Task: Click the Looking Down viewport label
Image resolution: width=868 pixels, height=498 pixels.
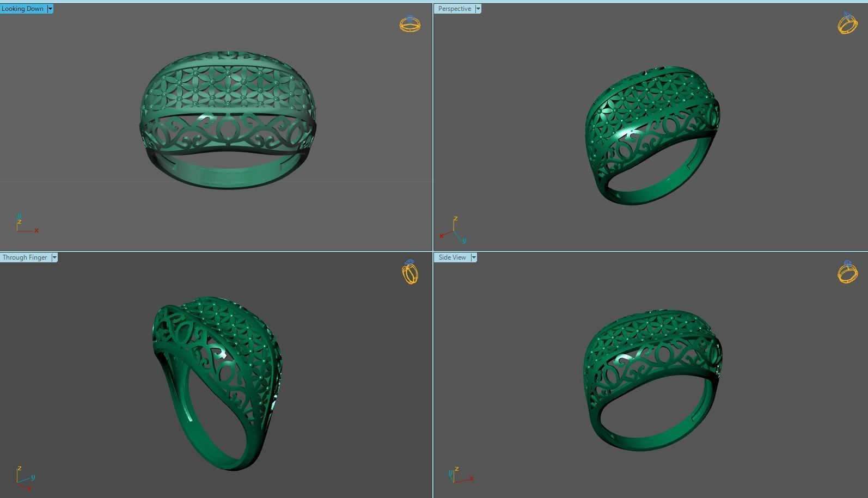Action: pyautogui.click(x=23, y=9)
